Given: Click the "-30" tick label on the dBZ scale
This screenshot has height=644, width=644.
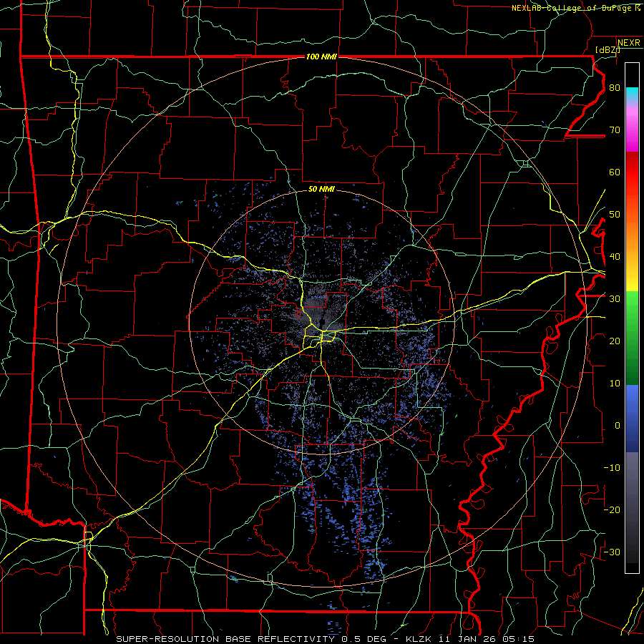Looking at the screenshot, I should (612, 552).
